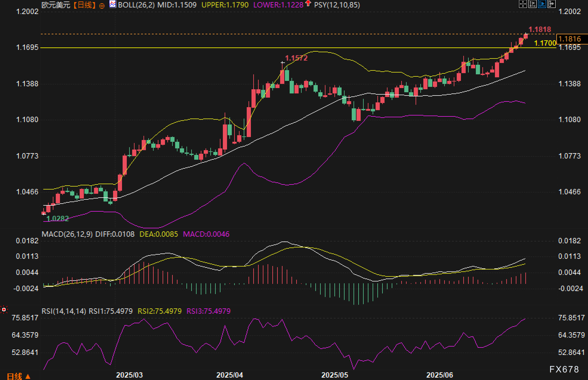Open the 日线 period selector at bottom left
This screenshot has width=588, height=380.
[18, 376]
